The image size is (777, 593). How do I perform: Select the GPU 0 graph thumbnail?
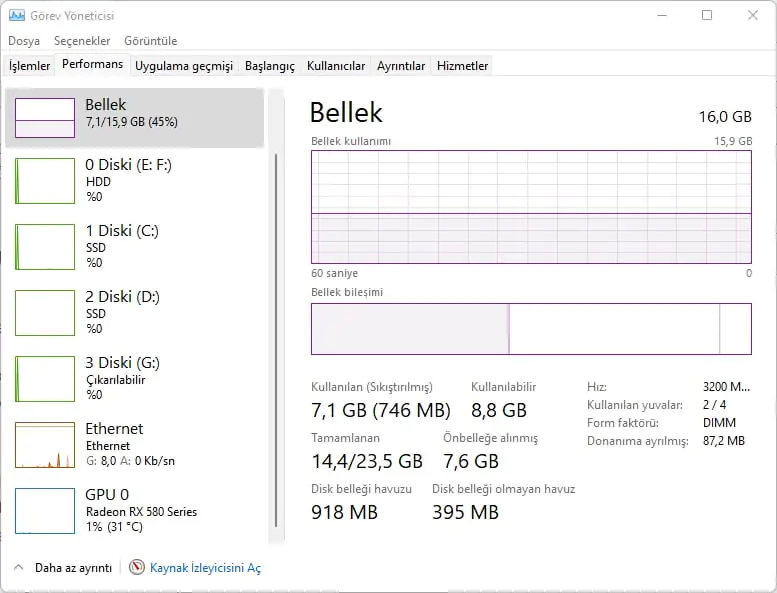[45, 511]
